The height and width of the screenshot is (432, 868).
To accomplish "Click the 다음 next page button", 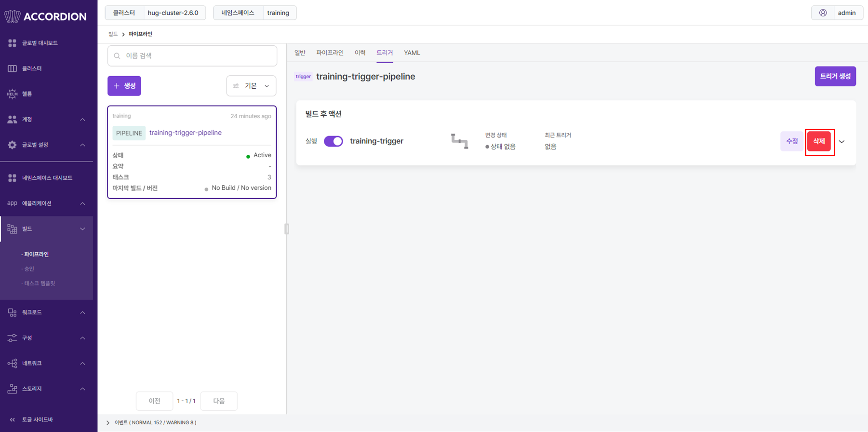I will (x=219, y=401).
